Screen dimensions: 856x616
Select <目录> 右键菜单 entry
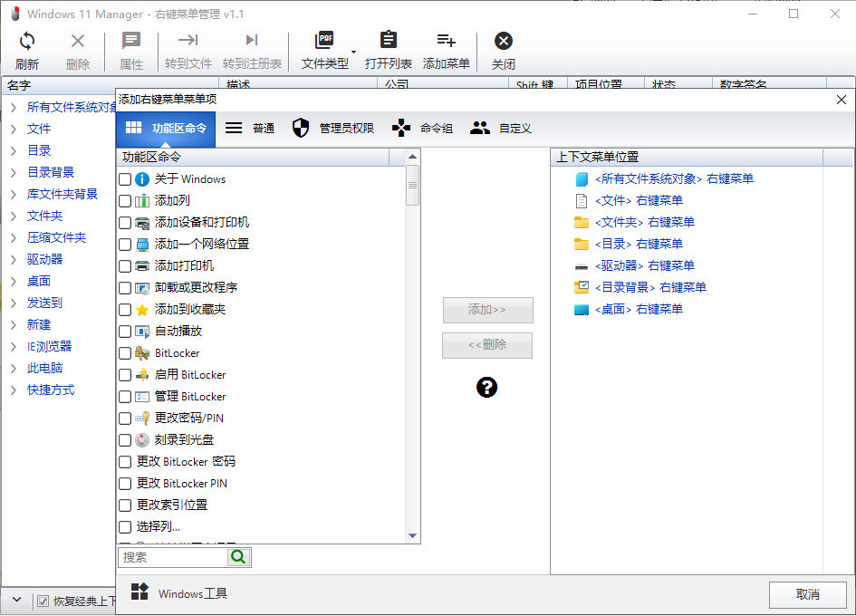pyautogui.click(x=639, y=244)
